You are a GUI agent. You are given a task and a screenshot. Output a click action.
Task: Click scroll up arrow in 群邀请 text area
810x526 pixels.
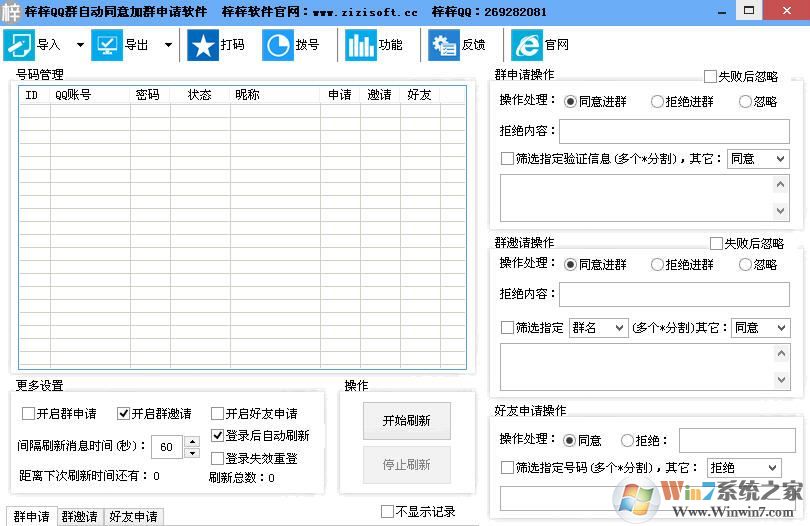(781, 353)
